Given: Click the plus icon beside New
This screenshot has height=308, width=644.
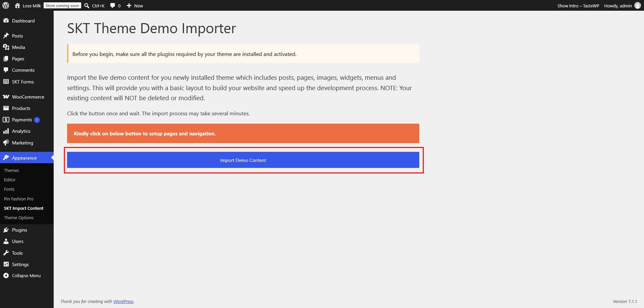Looking at the screenshot, I should pyautogui.click(x=129, y=5).
